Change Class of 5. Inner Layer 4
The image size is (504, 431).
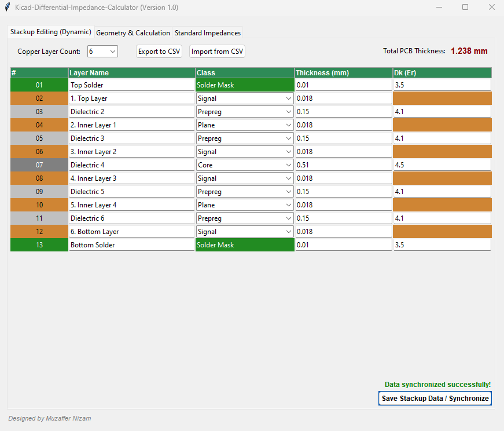pos(288,205)
